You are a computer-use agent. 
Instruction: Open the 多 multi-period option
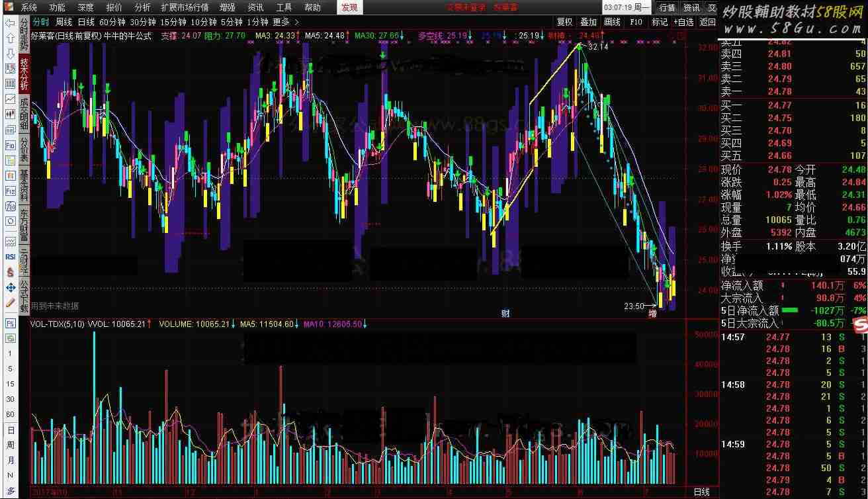click(x=10, y=491)
